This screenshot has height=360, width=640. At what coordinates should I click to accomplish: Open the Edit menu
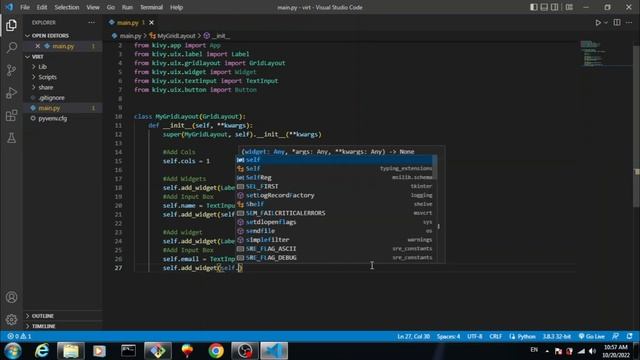click(42, 7)
